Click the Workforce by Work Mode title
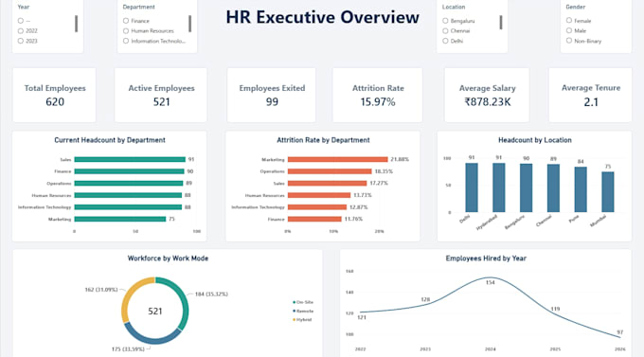The width and height of the screenshot is (644, 357). point(168,259)
